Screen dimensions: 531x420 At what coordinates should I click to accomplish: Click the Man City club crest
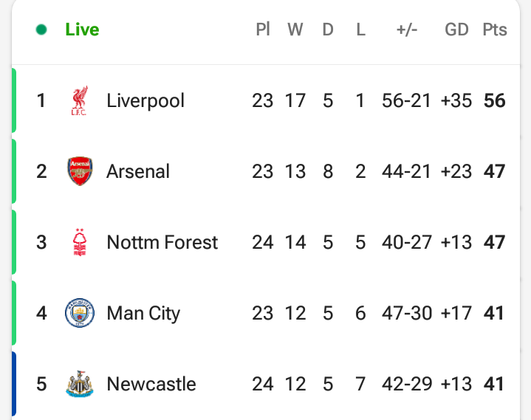point(80,313)
